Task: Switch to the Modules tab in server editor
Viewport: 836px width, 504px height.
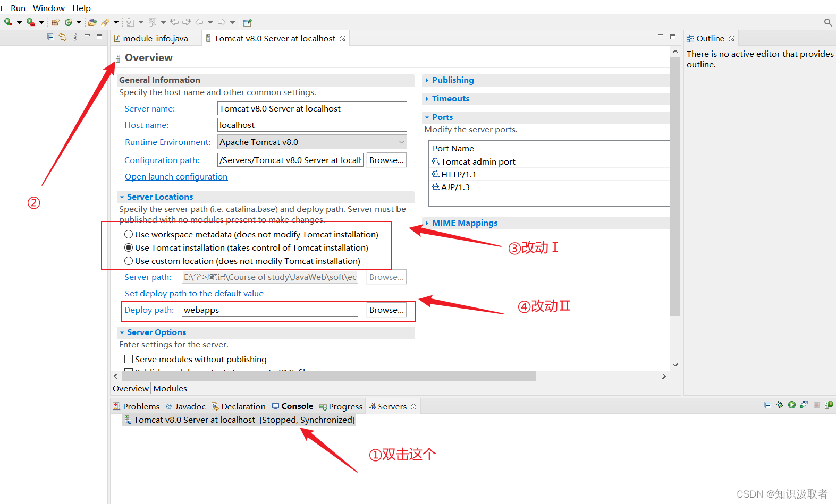Action: click(x=170, y=389)
